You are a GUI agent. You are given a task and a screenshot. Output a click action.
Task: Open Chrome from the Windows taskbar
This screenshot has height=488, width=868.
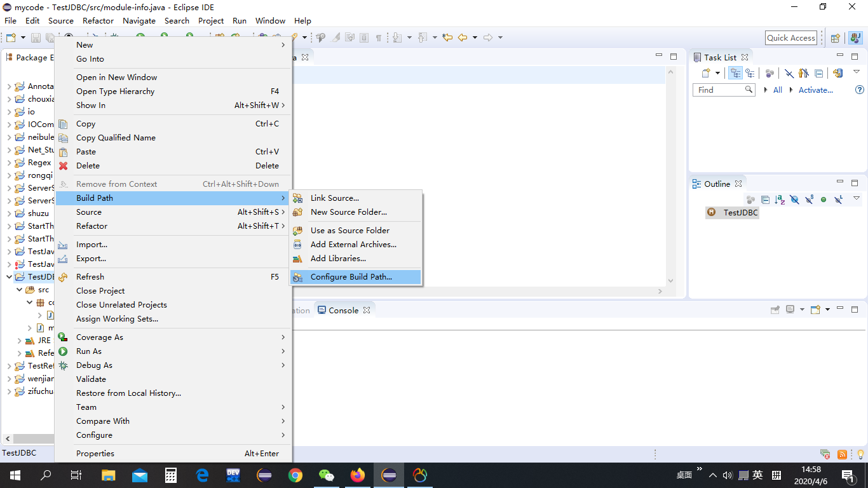point(295,475)
